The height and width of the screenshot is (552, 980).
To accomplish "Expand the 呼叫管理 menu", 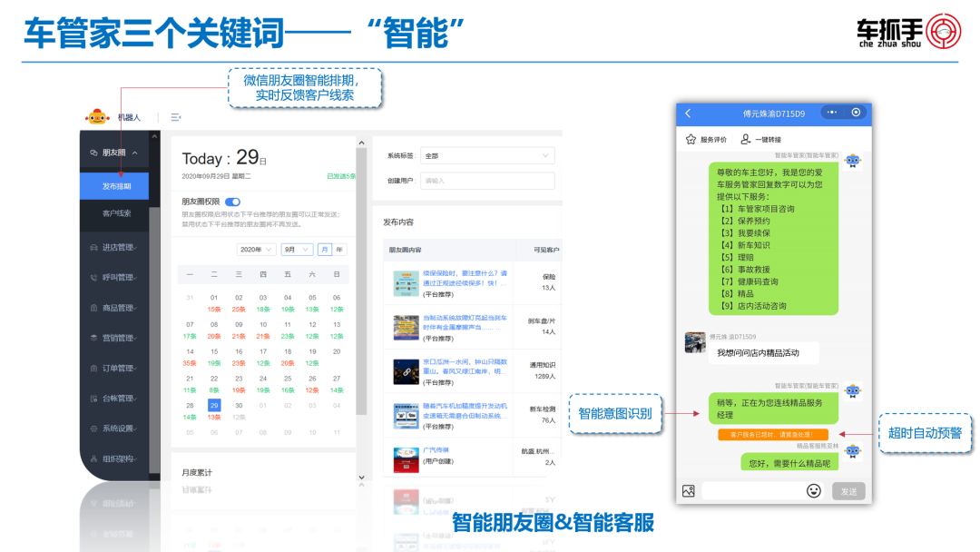I will [135, 278].
